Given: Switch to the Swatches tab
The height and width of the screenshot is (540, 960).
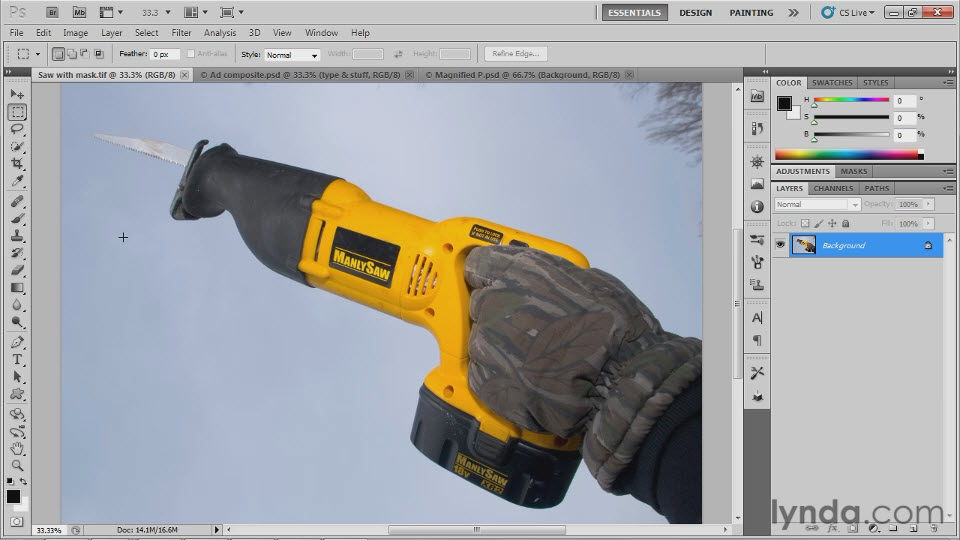Looking at the screenshot, I should pos(831,83).
